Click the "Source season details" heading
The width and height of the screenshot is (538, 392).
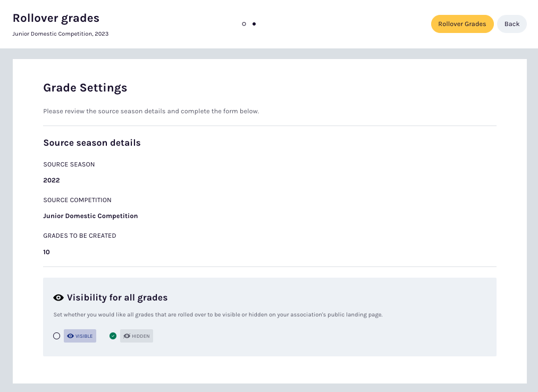click(92, 143)
